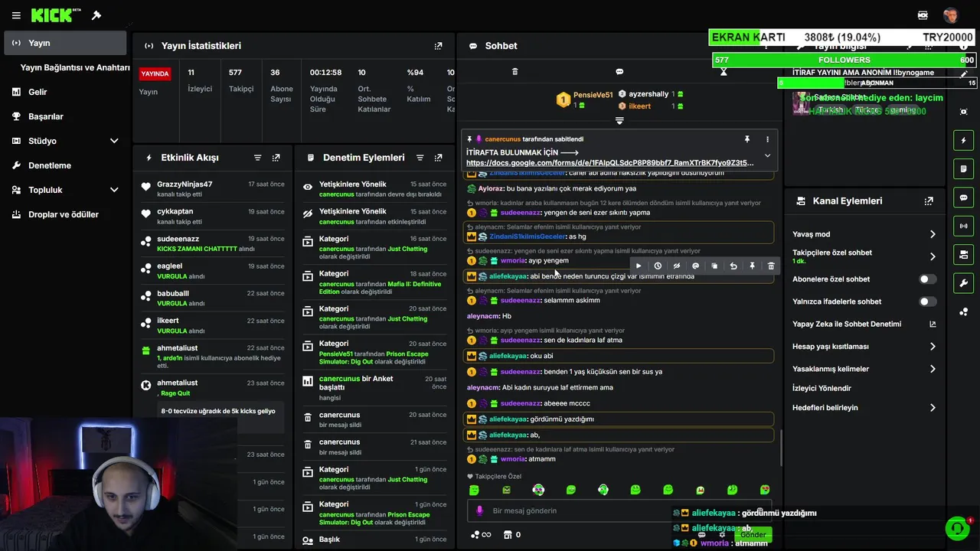Click reply arrow icon in message toolbar

coord(733,266)
